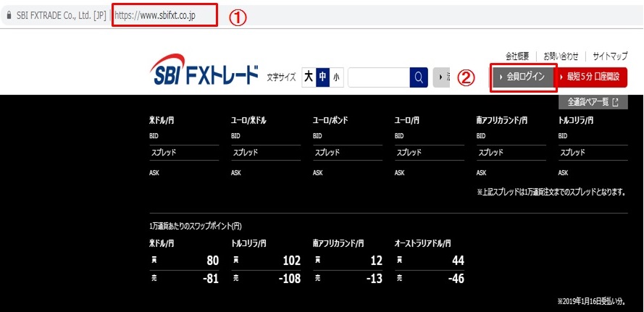
Task: Set text size to 大
Action: pos(309,77)
